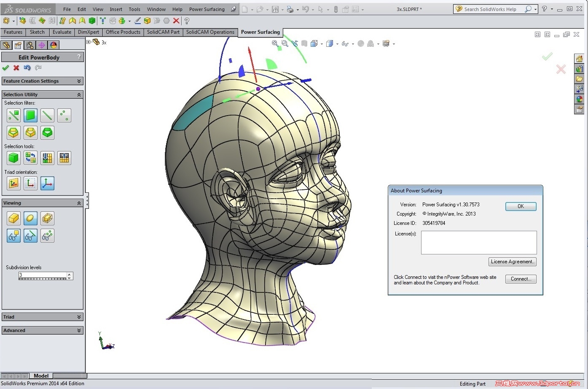Switch to the Features tab
Screen dimensions: 588x389
click(13, 32)
